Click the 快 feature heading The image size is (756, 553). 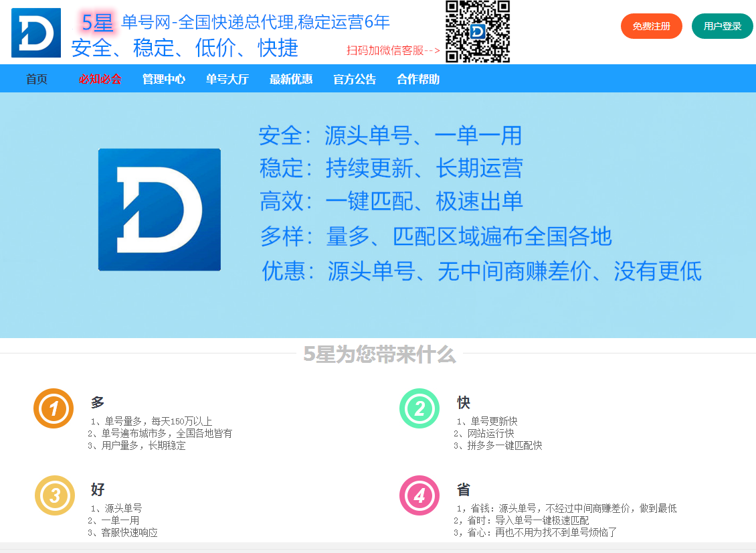(464, 402)
